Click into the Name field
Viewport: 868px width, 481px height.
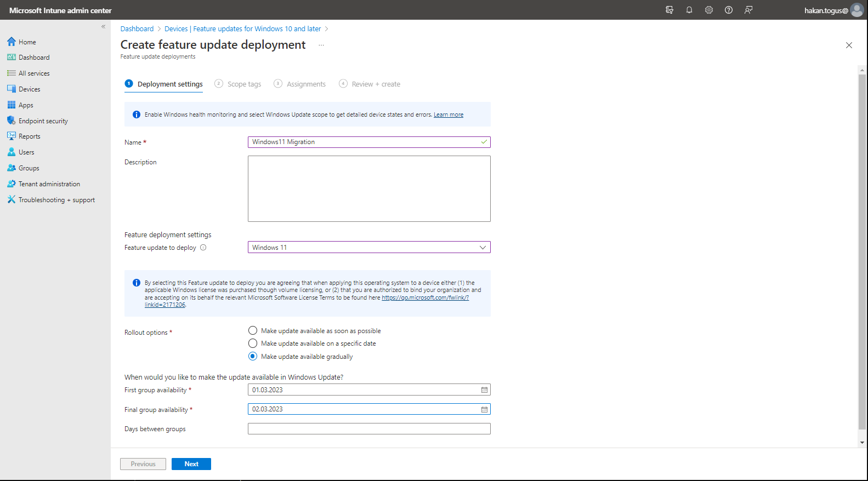click(369, 142)
